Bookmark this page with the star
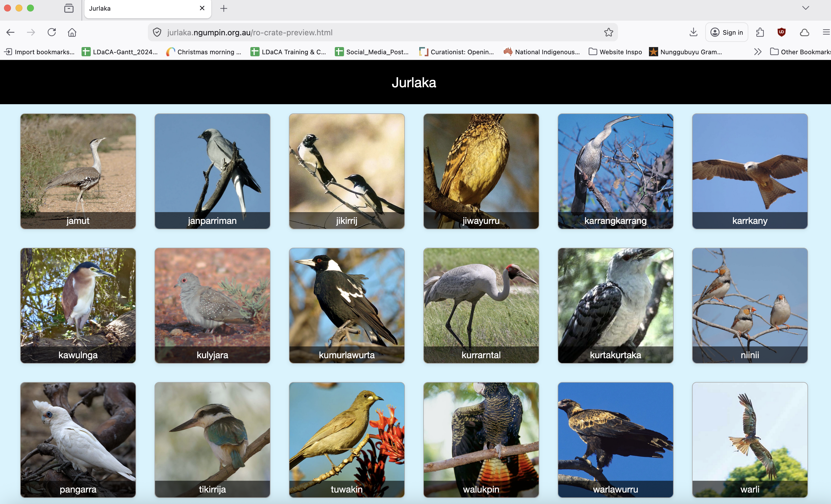Image resolution: width=831 pixels, height=504 pixels. 608,32
